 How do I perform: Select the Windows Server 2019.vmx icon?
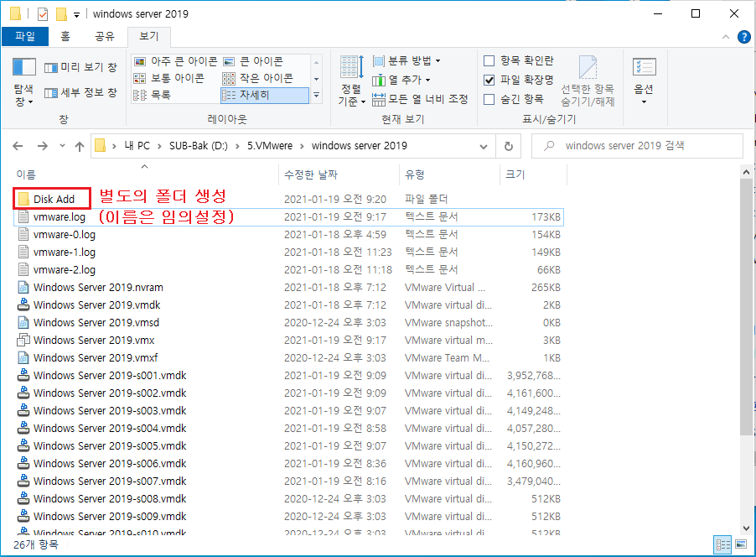click(x=23, y=340)
